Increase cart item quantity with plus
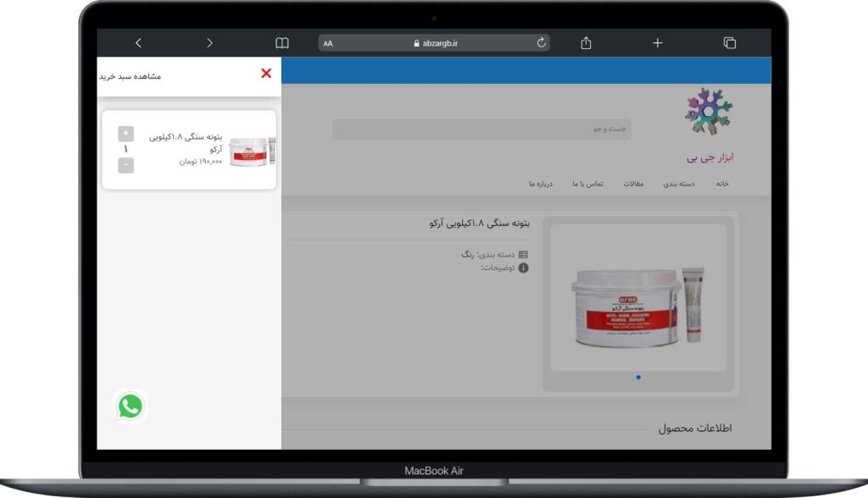Screen dimensions: 868x498 pos(125,133)
